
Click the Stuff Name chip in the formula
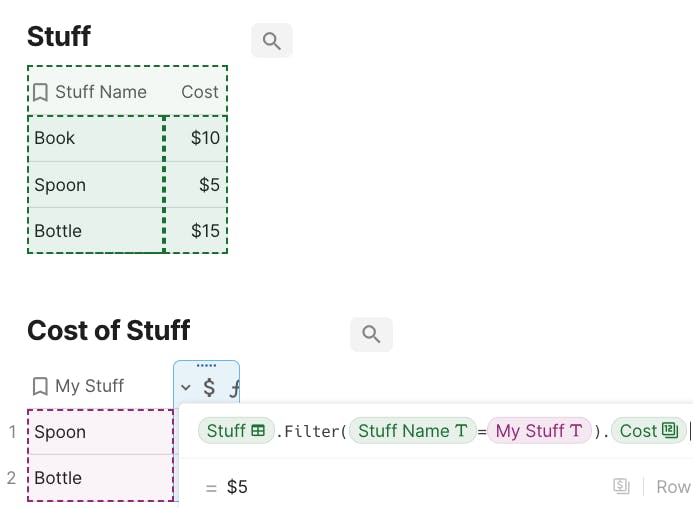412,431
